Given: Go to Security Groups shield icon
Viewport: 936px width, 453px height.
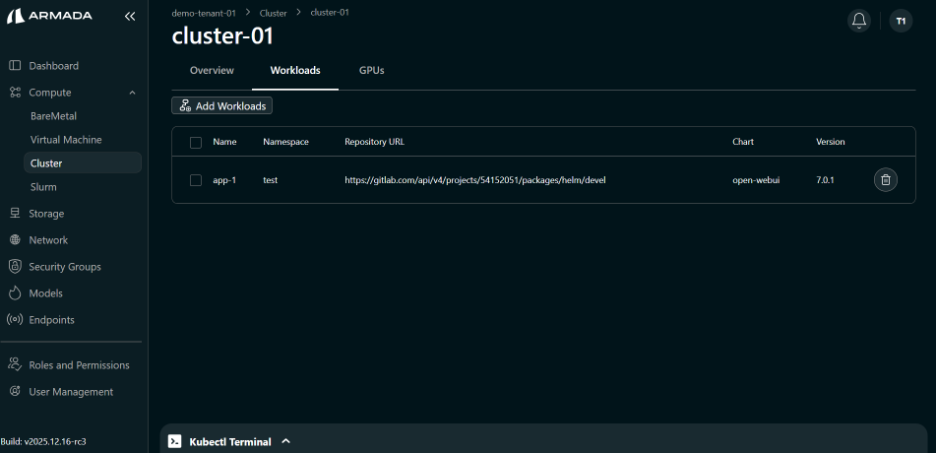Looking at the screenshot, I should click(x=15, y=267).
